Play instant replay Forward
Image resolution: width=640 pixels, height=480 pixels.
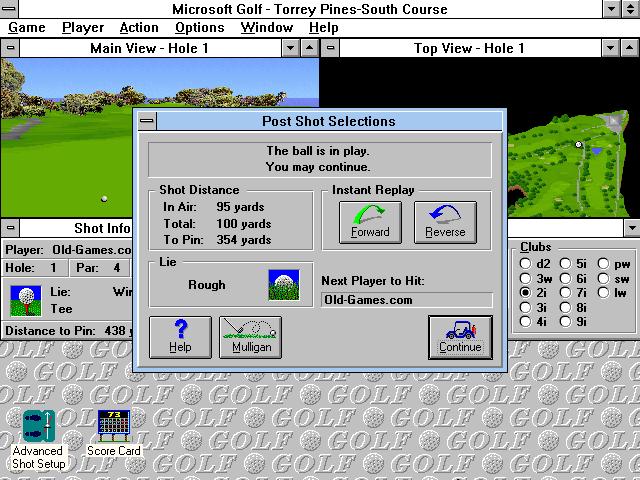pos(370,222)
